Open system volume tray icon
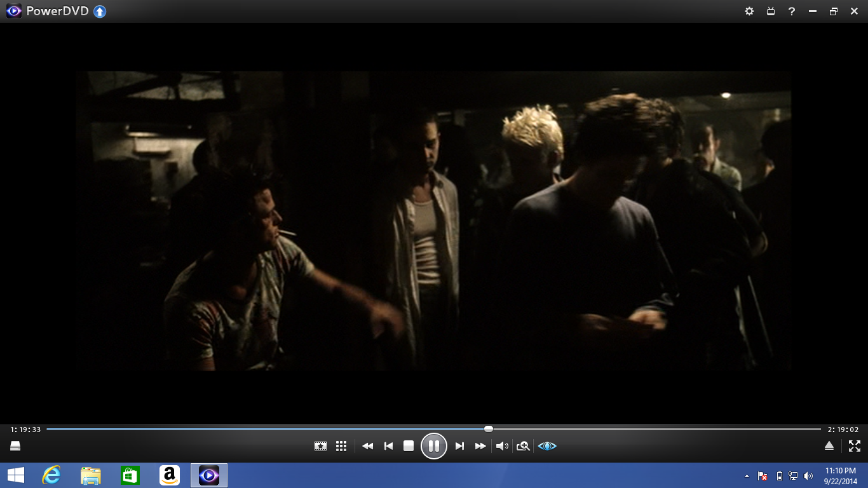This screenshot has width=868, height=488. coord(808,476)
